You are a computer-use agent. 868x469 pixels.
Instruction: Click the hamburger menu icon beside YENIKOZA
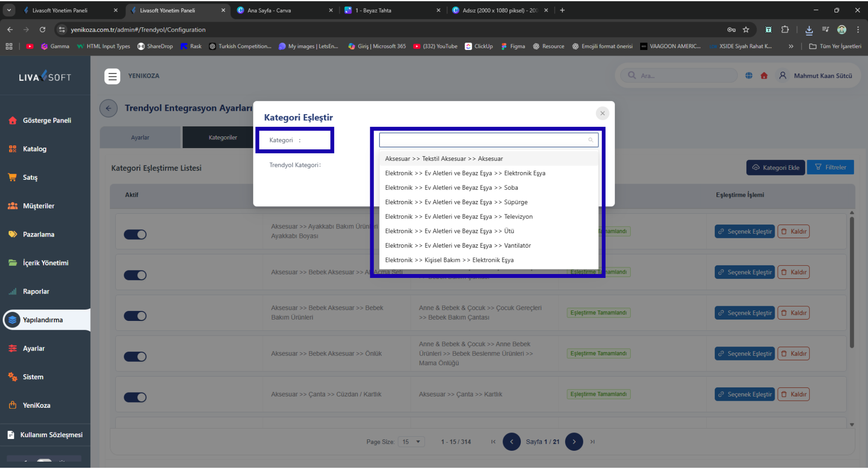(x=112, y=76)
